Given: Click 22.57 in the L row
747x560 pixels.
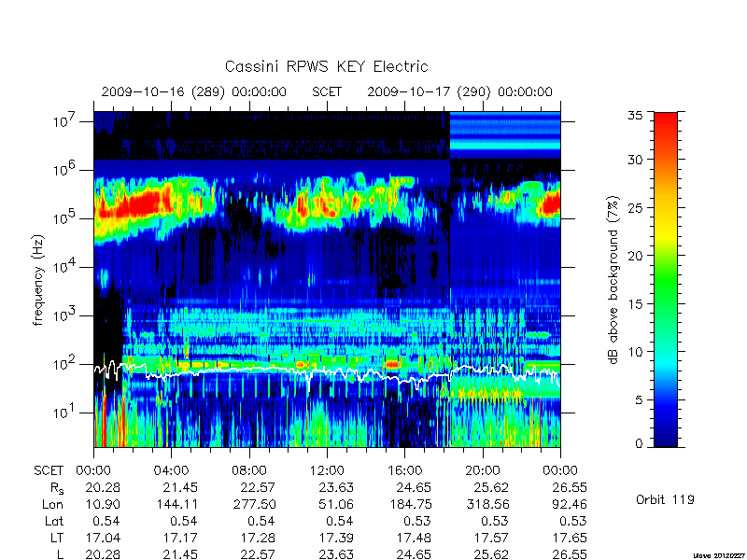Looking at the screenshot, I should [x=259, y=554].
